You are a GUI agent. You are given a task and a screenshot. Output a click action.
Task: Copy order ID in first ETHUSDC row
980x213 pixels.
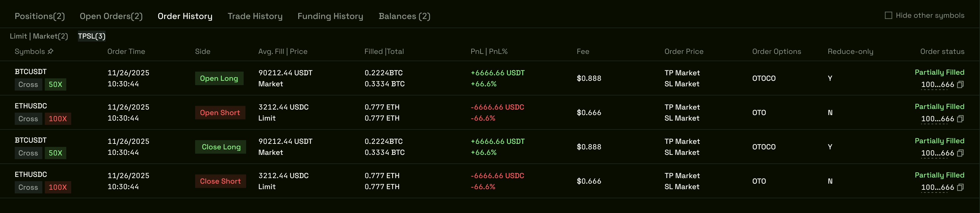click(960, 119)
